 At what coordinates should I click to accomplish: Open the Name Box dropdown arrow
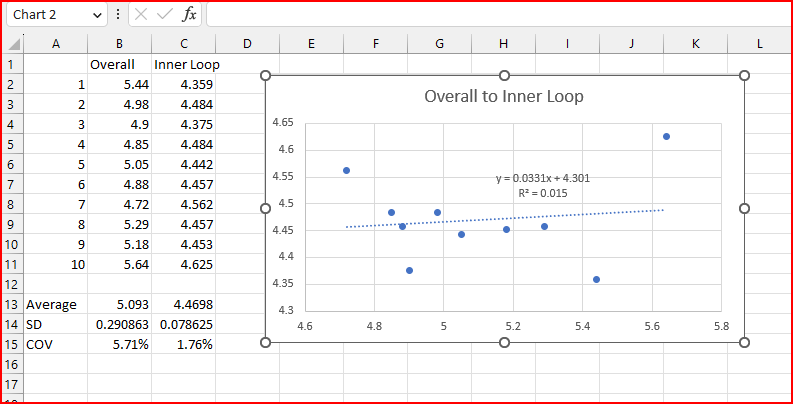(x=96, y=15)
